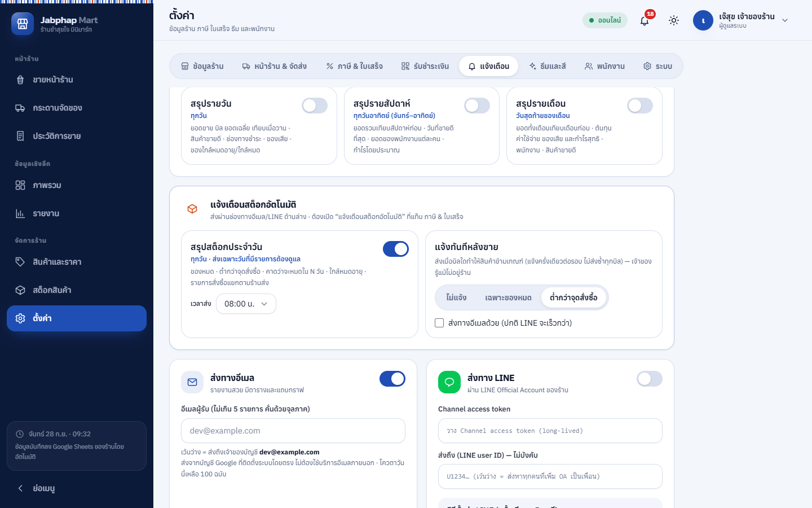Open the ธีมและสี tab

(548, 66)
